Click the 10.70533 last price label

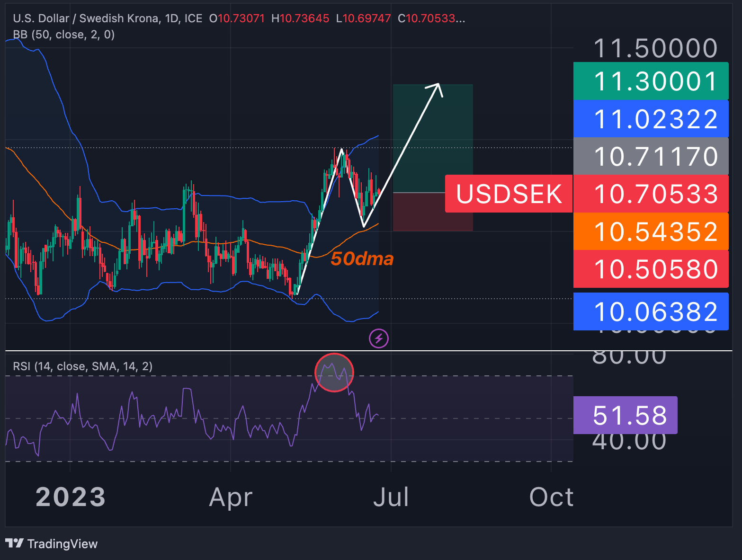651,194
